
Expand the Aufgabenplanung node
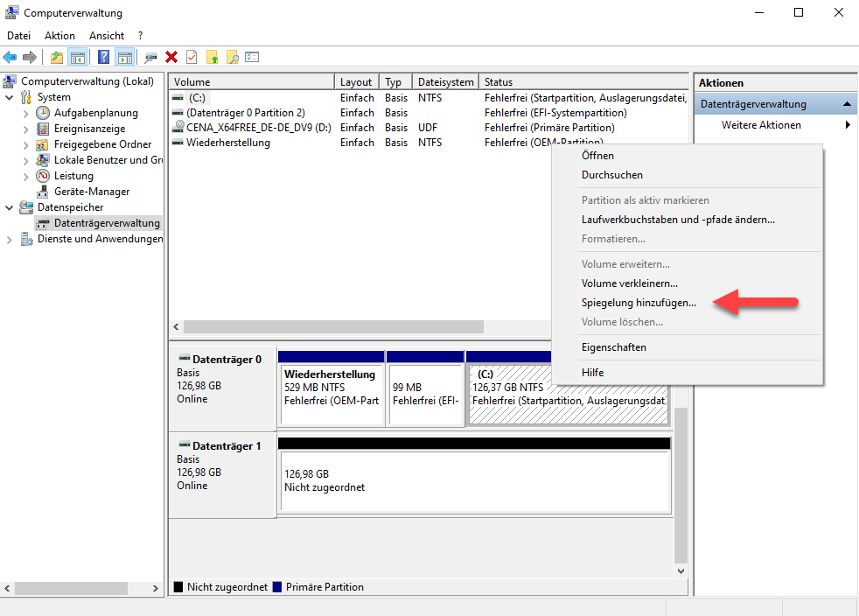coord(25,113)
